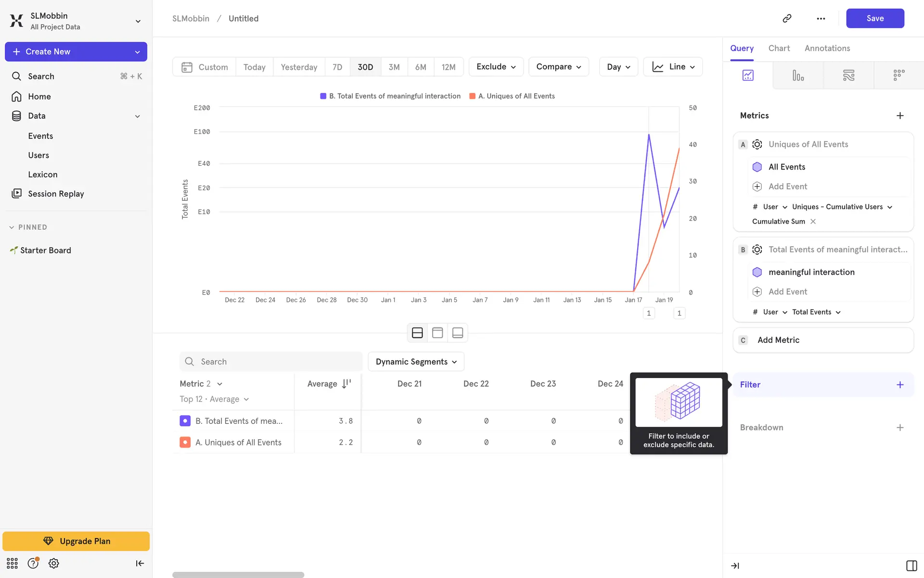Show split chart and table layout
The image size is (924, 578).
[x=417, y=333]
